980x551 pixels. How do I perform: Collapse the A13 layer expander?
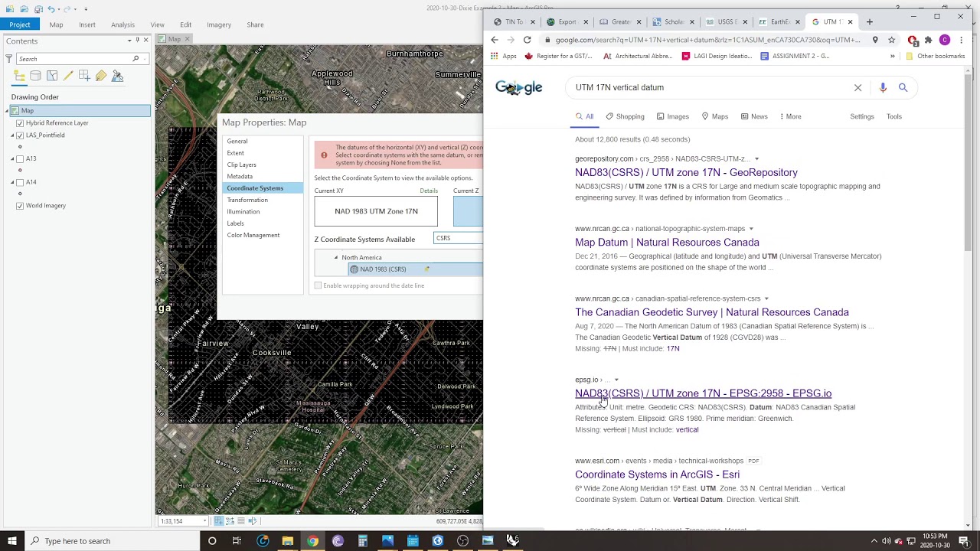(x=12, y=159)
